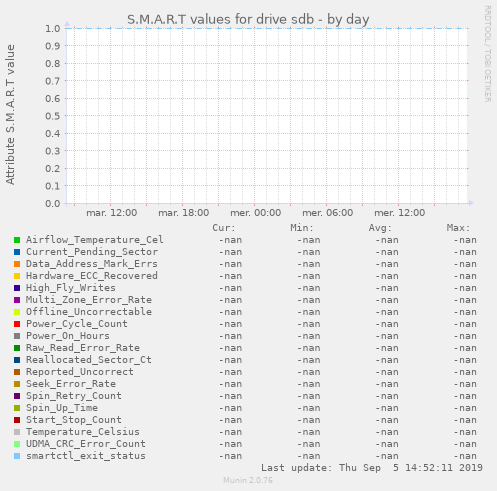Viewport: 497px width, 491px height.
Task: Select the Hardware_ECC_Recovered legend label
Action: coord(92,276)
